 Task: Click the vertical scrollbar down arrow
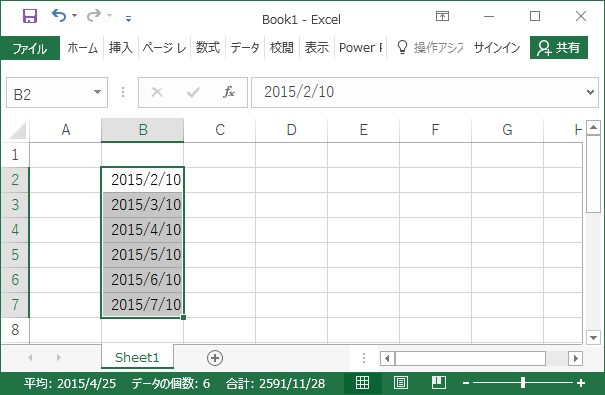click(x=593, y=338)
